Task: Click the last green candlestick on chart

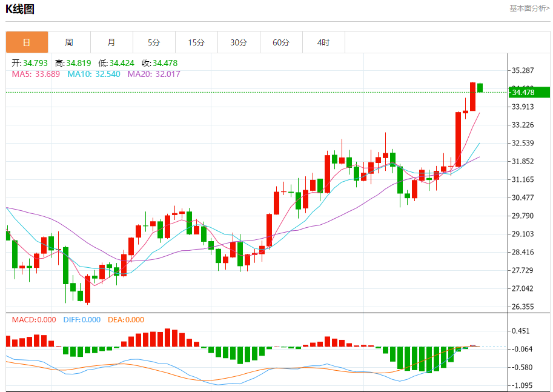Action: click(x=480, y=88)
